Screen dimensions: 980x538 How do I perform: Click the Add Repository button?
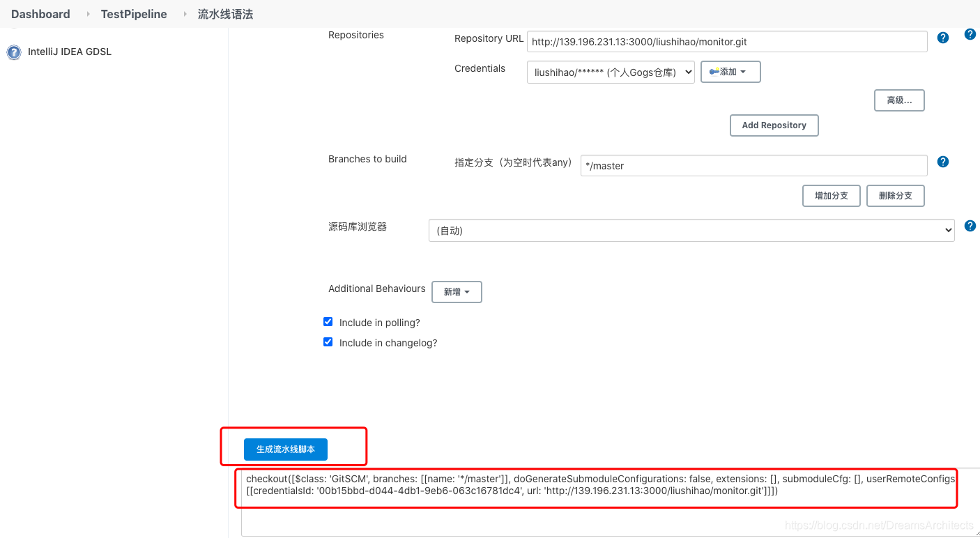[x=774, y=125]
